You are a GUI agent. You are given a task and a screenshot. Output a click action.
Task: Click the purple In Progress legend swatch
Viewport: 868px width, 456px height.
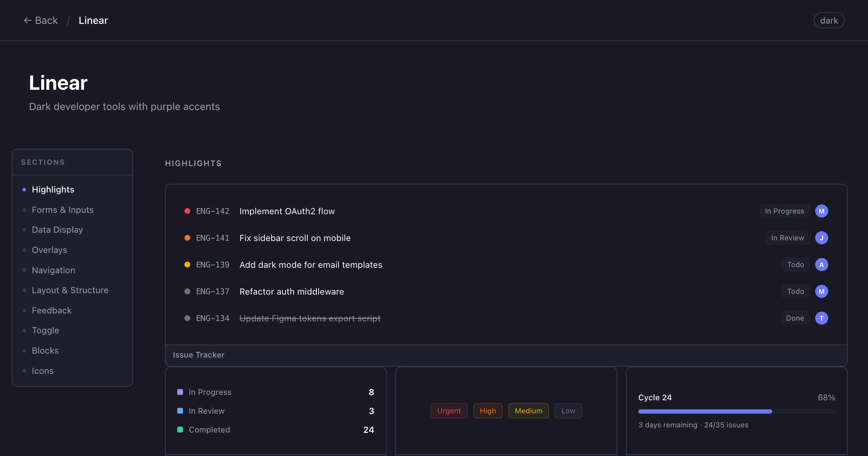(x=180, y=392)
